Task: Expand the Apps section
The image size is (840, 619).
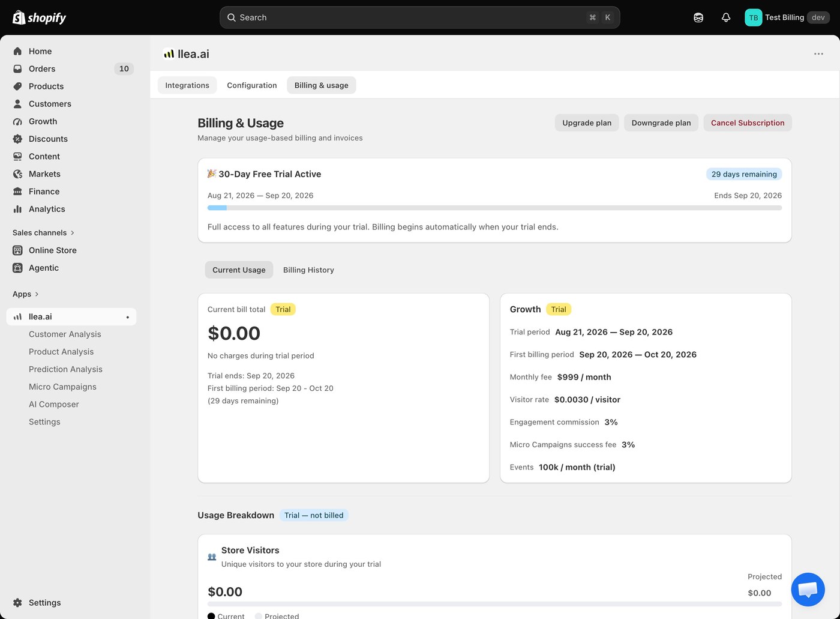Action: 26,294
